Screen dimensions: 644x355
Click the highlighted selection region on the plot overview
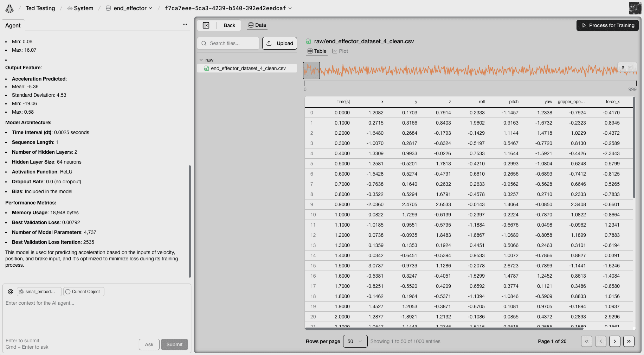[x=311, y=70]
